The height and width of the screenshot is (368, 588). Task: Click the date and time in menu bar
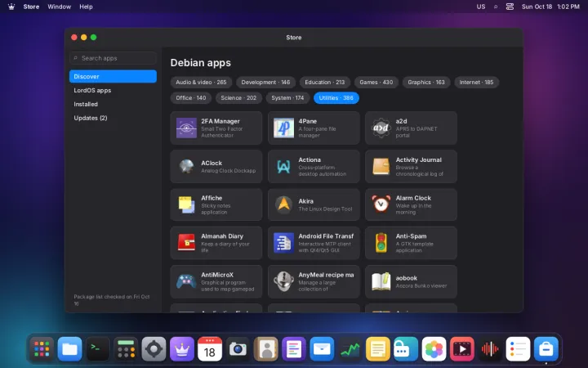(550, 7)
